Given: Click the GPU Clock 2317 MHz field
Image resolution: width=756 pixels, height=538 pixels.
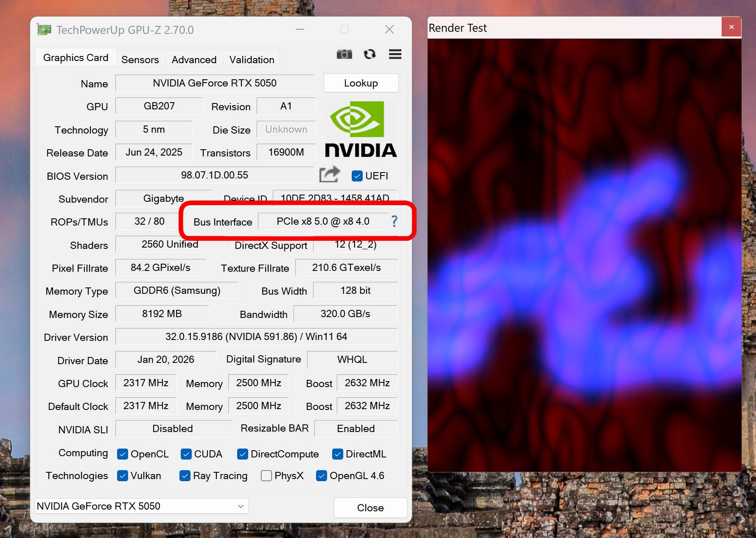Looking at the screenshot, I should (x=146, y=383).
